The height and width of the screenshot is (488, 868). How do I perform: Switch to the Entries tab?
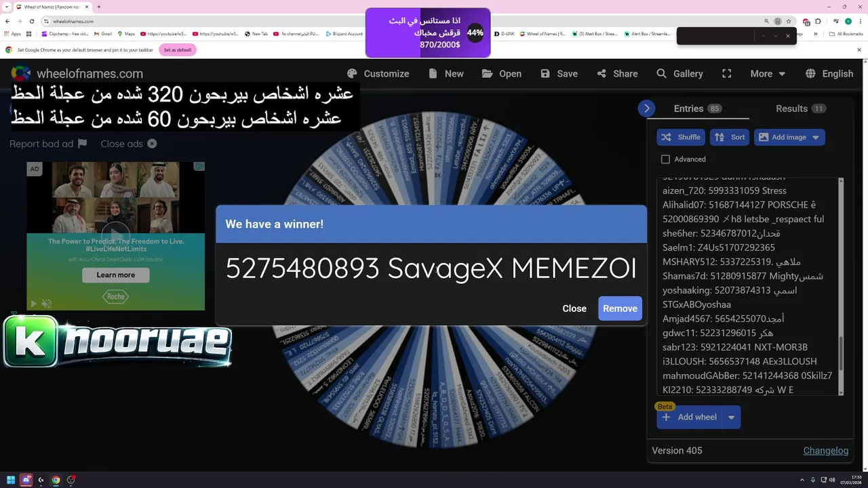697,108
